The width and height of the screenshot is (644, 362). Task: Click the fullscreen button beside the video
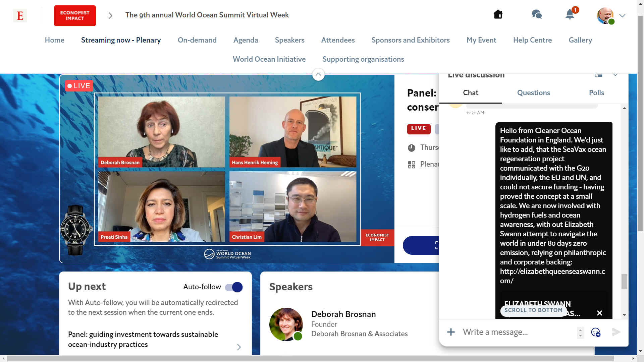tap(421, 245)
